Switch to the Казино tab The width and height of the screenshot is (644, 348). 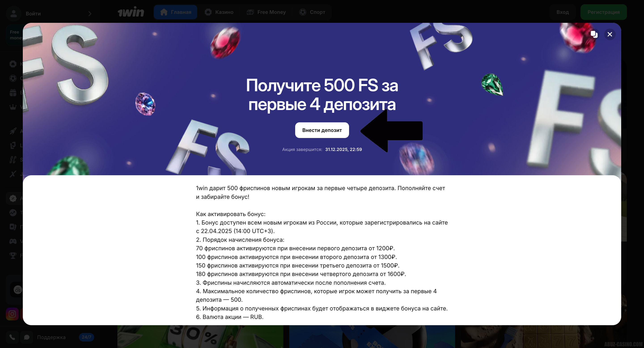pyautogui.click(x=219, y=12)
